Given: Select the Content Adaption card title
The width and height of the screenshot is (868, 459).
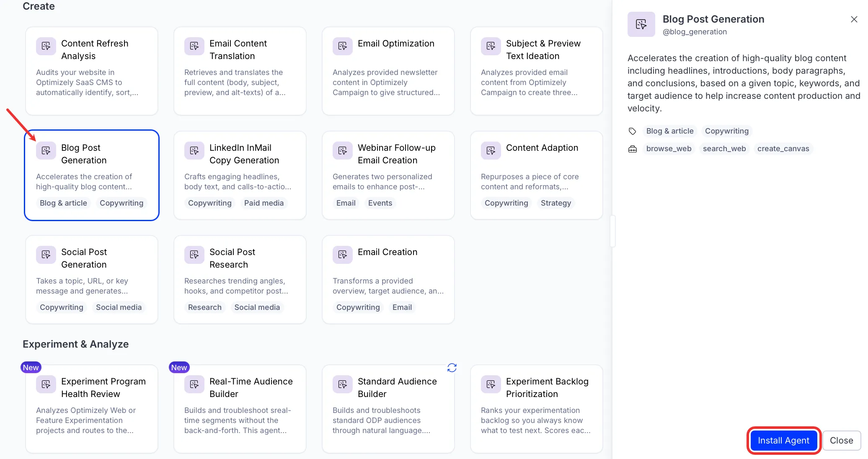Looking at the screenshot, I should tap(542, 148).
